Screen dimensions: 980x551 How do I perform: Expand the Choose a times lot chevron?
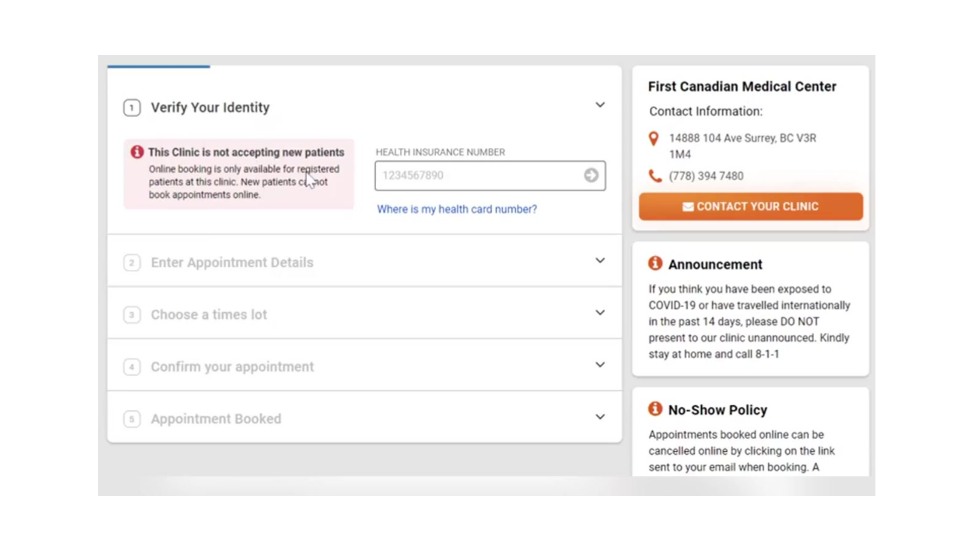(x=600, y=313)
